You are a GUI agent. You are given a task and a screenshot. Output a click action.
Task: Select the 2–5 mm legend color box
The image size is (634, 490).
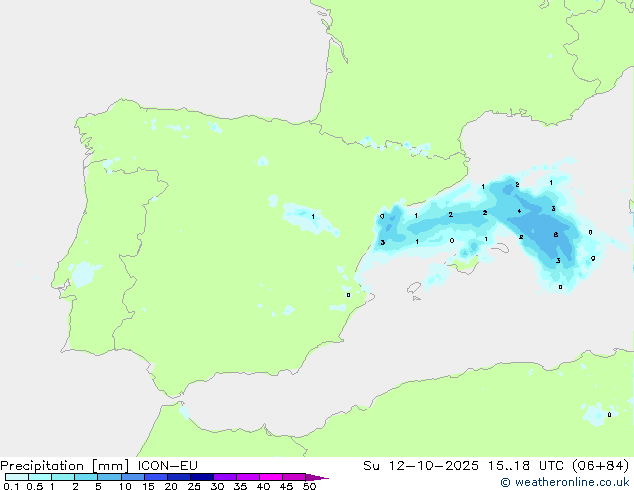coord(86,477)
